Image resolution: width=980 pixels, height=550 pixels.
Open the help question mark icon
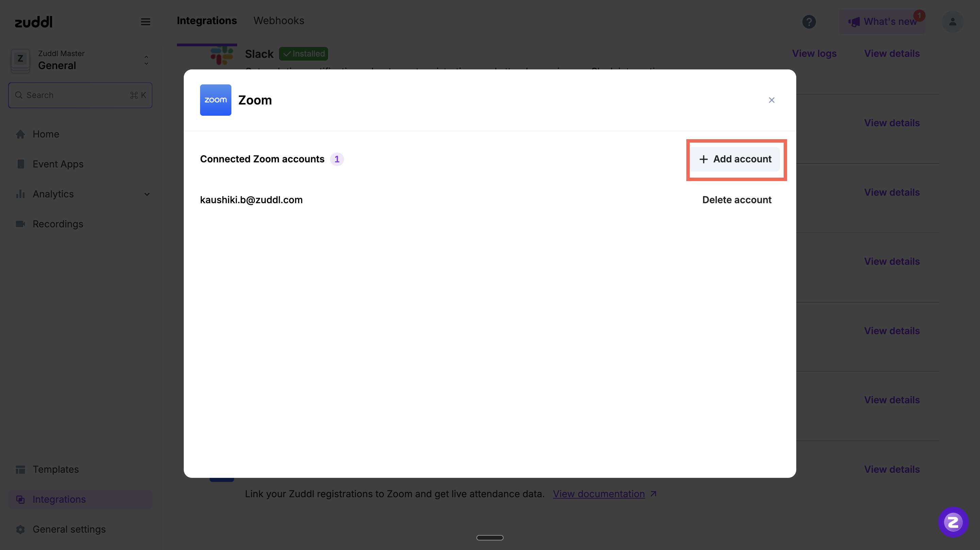(809, 22)
